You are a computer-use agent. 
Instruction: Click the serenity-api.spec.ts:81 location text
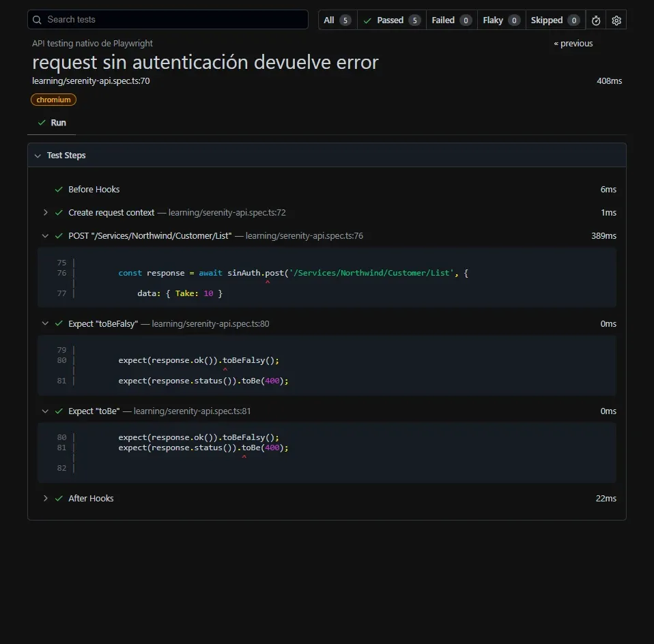coord(192,411)
